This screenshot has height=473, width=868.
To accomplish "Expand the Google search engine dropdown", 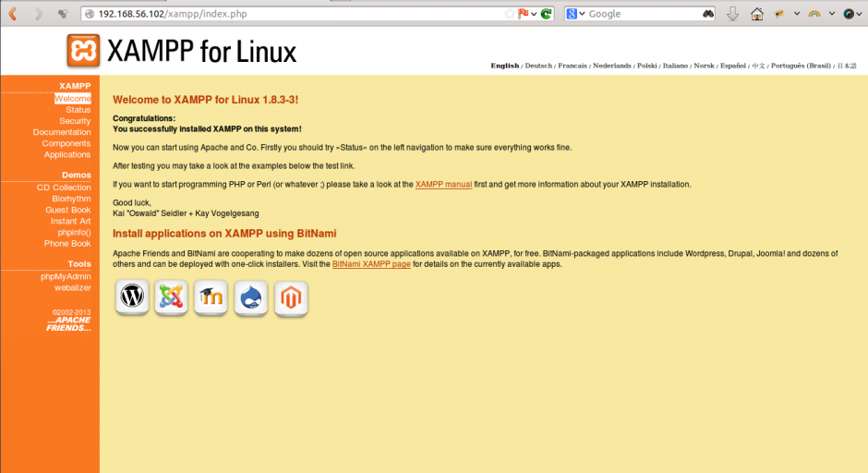I will tap(575, 14).
